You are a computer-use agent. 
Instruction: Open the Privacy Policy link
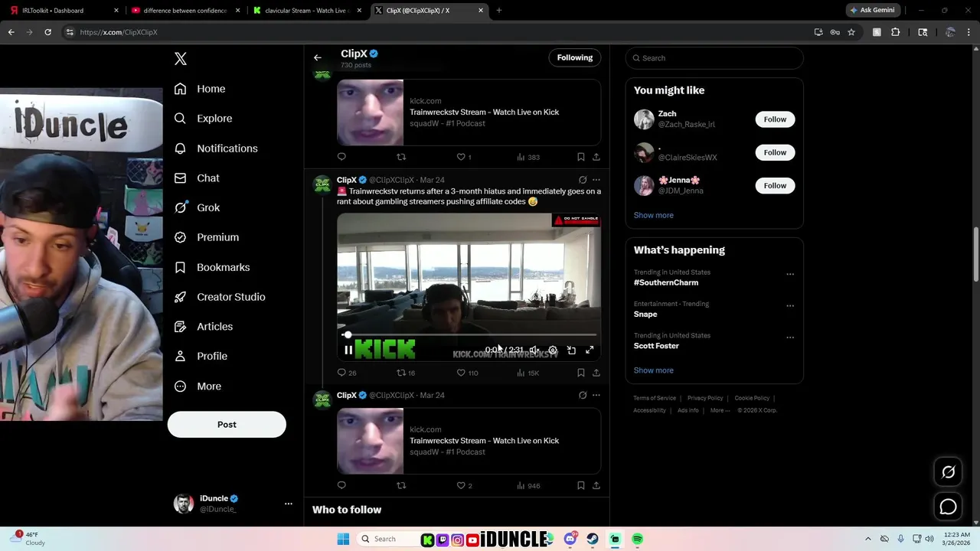pyautogui.click(x=705, y=398)
